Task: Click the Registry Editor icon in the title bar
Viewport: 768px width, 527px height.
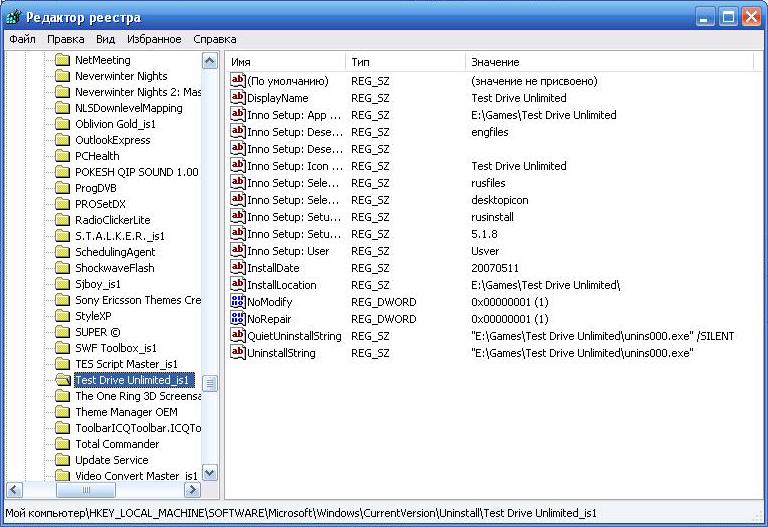Action: click(14, 17)
